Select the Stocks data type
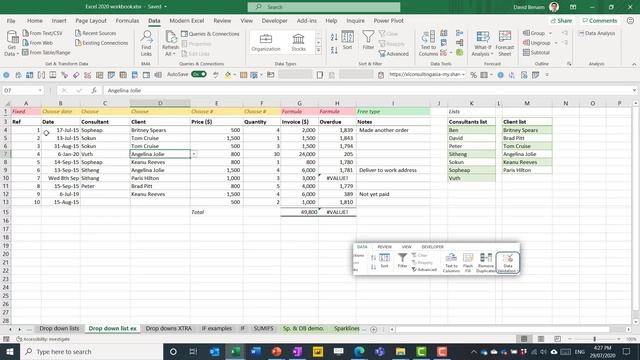 [x=298, y=42]
